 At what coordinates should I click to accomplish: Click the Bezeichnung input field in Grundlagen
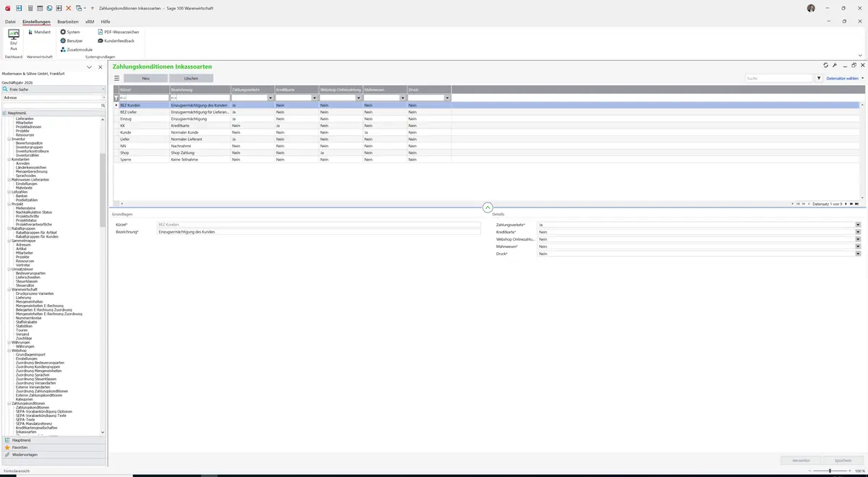point(319,232)
